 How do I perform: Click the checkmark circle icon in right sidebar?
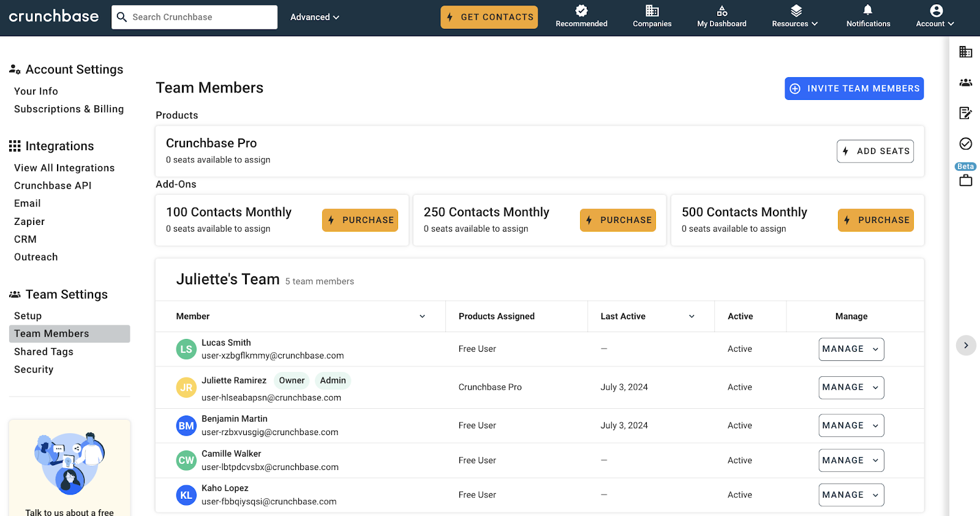click(x=966, y=143)
